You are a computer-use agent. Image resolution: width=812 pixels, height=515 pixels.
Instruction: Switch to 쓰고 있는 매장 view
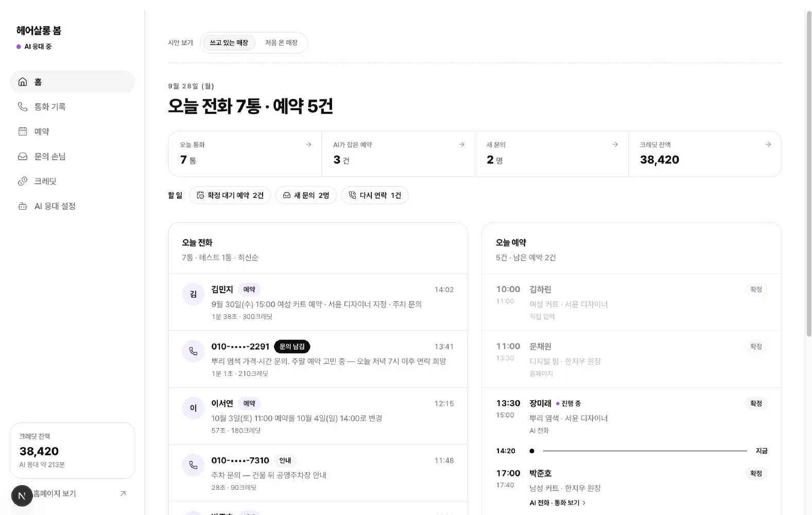(x=229, y=43)
